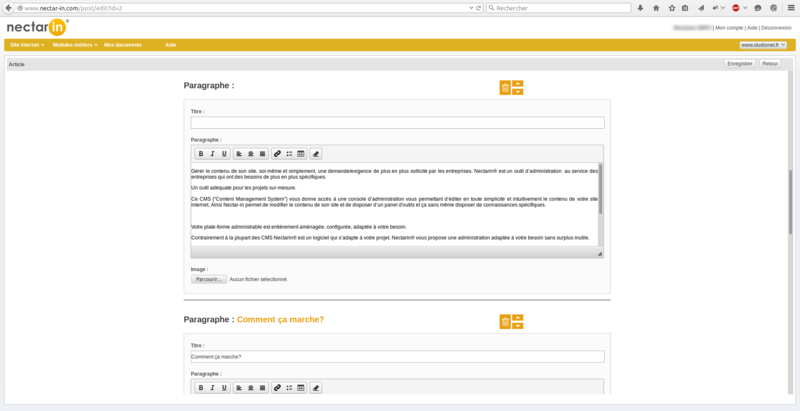
Task: Open the red ABP adblock icon
Action: coord(736,8)
